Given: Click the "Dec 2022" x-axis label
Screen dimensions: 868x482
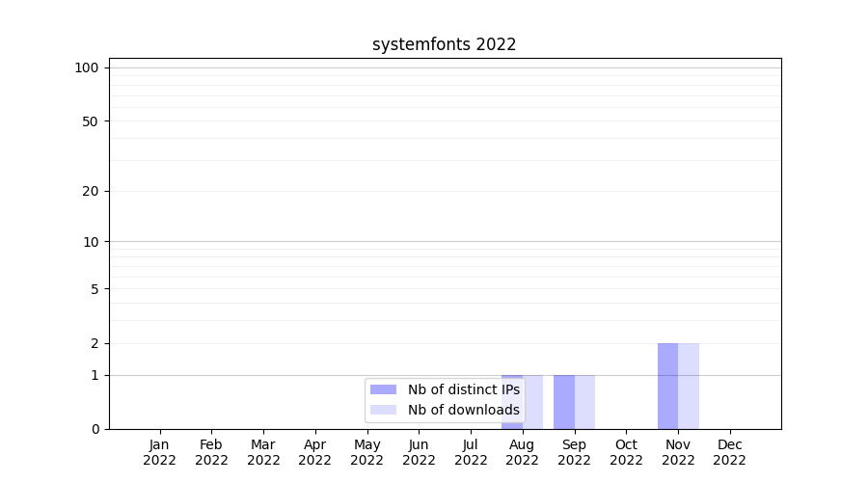Looking at the screenshot, I should (x=730, y=452).
